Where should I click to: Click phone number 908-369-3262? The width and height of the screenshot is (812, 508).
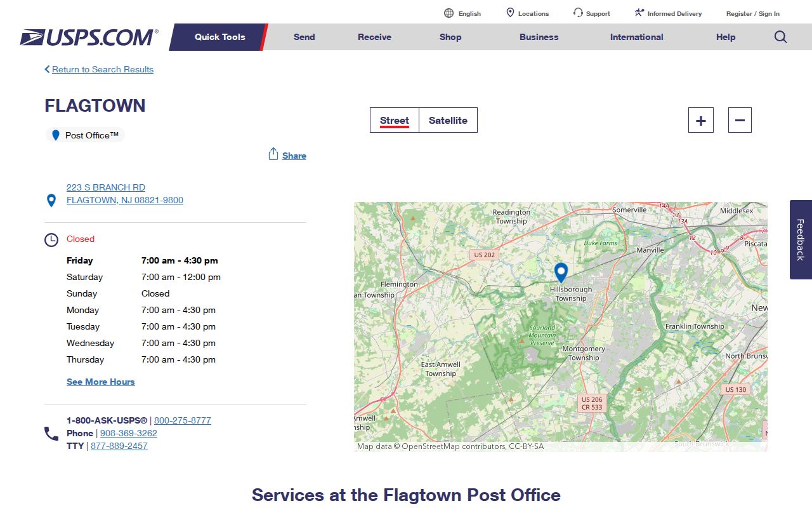point(129,433)
